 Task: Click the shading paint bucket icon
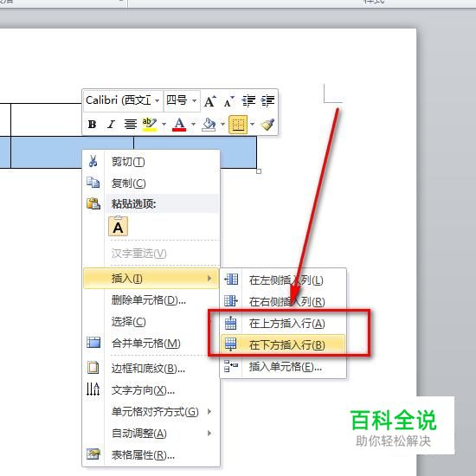coord(209,124)
